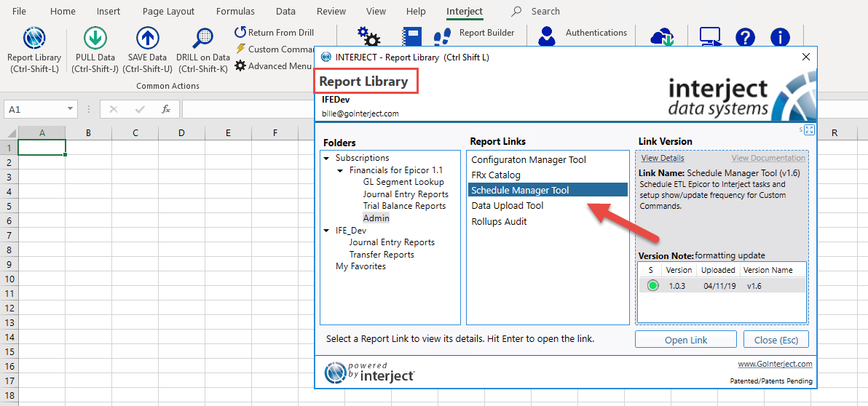The height and width of the screenshot is (406, 868).
Task: Click the green status circle in version row
Action: [652, 286]
